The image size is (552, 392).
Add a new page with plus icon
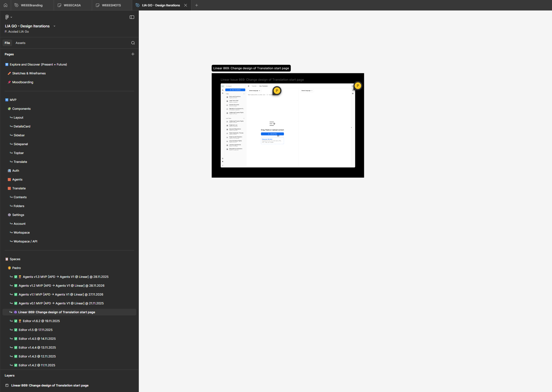tap(133, 54)
